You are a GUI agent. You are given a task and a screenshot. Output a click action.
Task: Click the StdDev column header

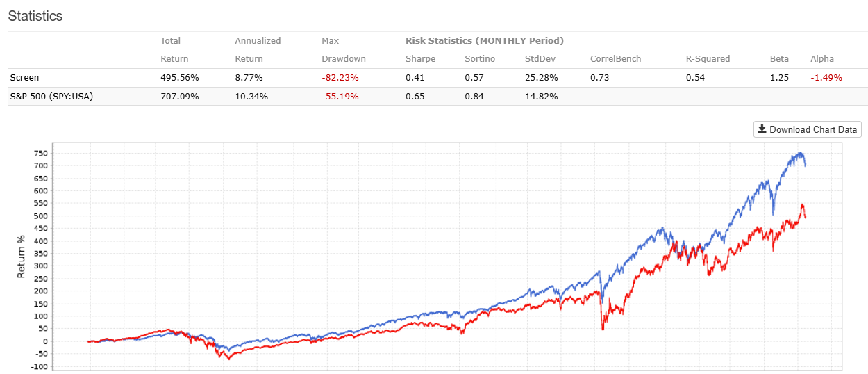540,59
